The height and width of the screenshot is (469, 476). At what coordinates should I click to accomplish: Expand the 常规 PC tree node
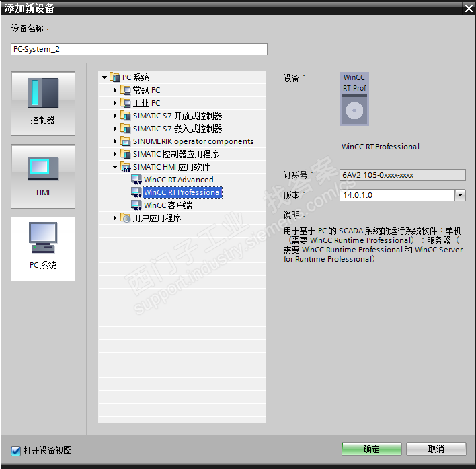[115, 90]
